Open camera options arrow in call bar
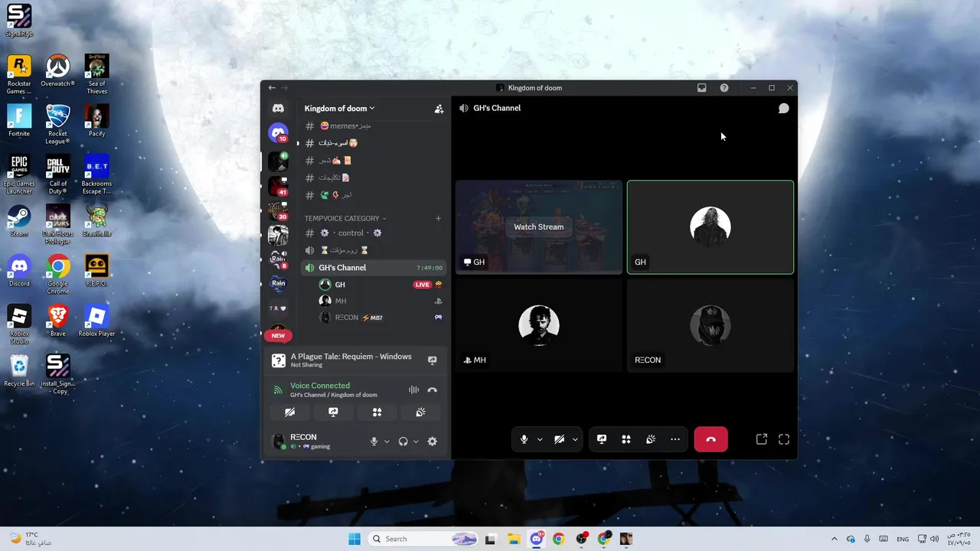 (x=575, y=439)
